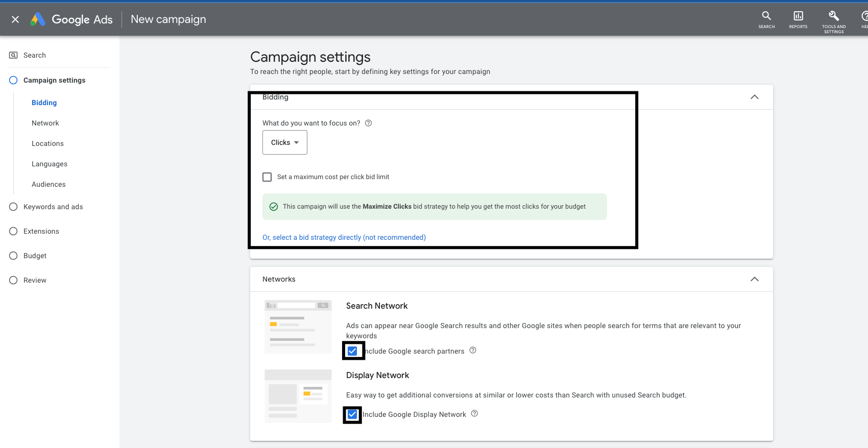Click the Display Network preview thumbnail
The height and width of the screenshot is (448, 868).
(298, 396)
